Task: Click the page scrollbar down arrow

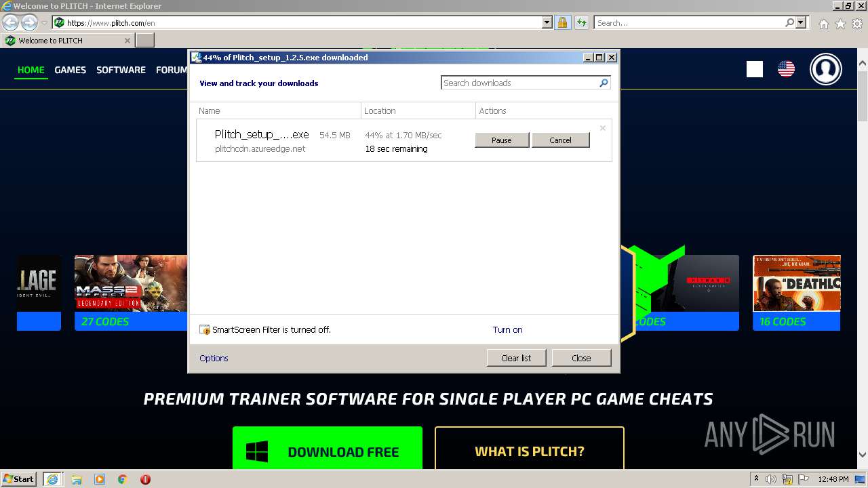Action: pyautogui.click(x=863, y=455)
